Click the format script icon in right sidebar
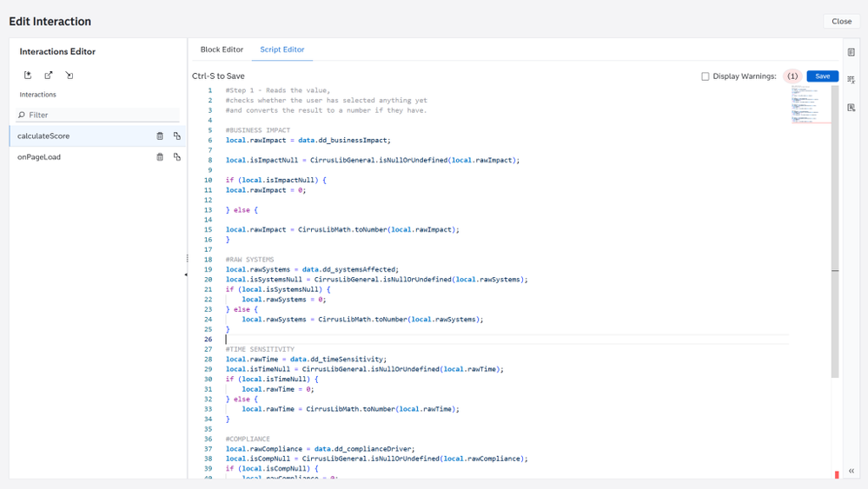 tap(851, 80)
